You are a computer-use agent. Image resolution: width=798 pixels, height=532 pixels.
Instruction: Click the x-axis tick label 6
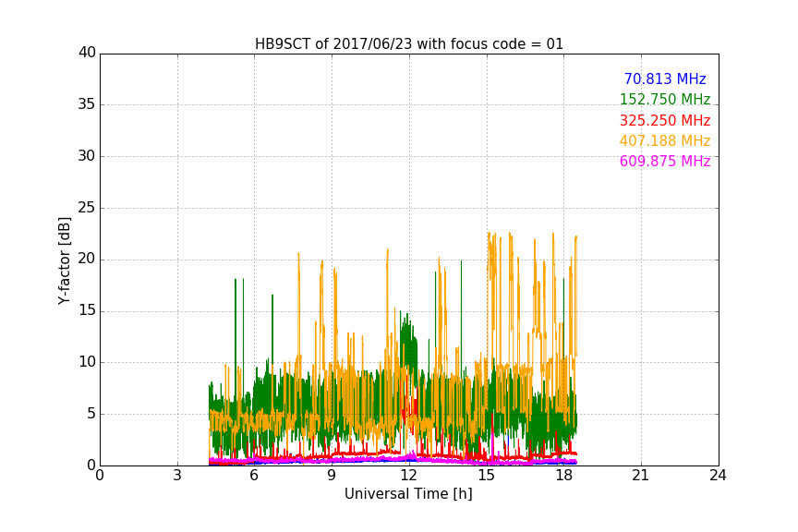254,476
